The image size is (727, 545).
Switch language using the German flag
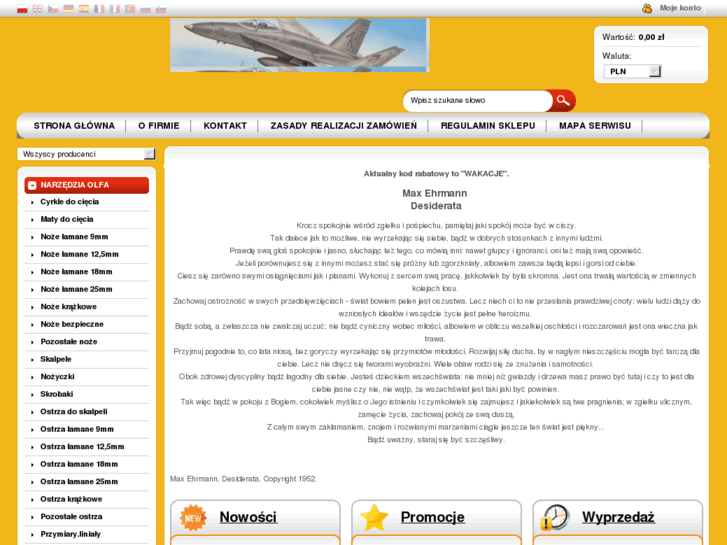pyautogui.click(x=69, y=9)
